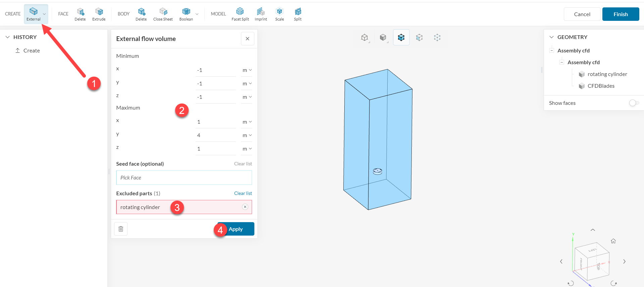Screen dimensions: 644x287
Task: Collapse the nested Assembly cfd node
Action: click(561, 62)
